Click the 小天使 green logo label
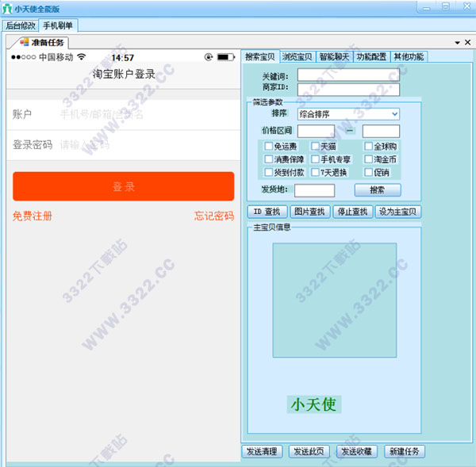This screenshot has width=476, height=467. (x=314, y=404)
